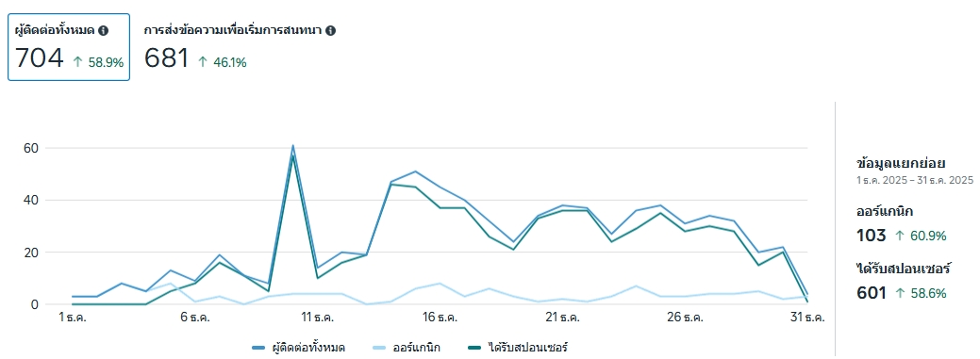
Task: Click ผู้ติดต่อทั้งหมด legend color marker
Action: [258, 348]
